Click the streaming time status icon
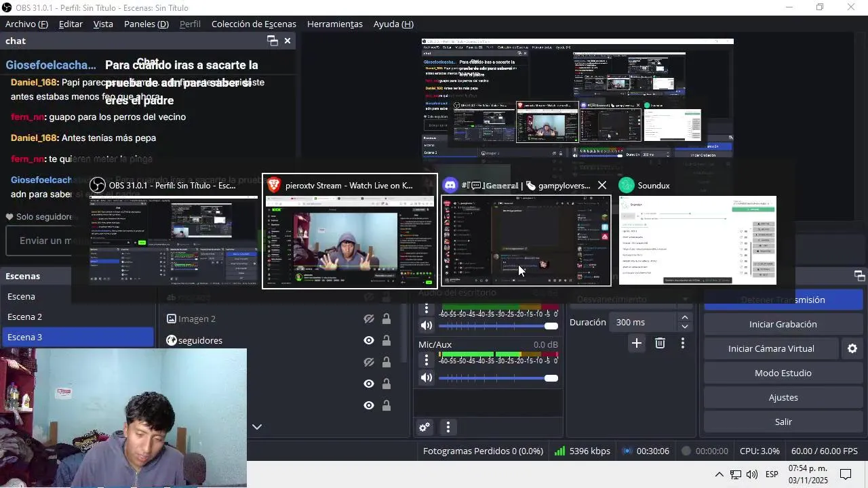 pos(627,451)
